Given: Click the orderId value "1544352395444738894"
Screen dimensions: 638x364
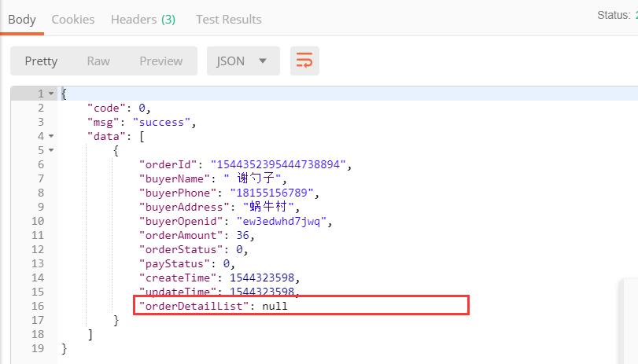Looking at the screenshot, I should [278, 165].
